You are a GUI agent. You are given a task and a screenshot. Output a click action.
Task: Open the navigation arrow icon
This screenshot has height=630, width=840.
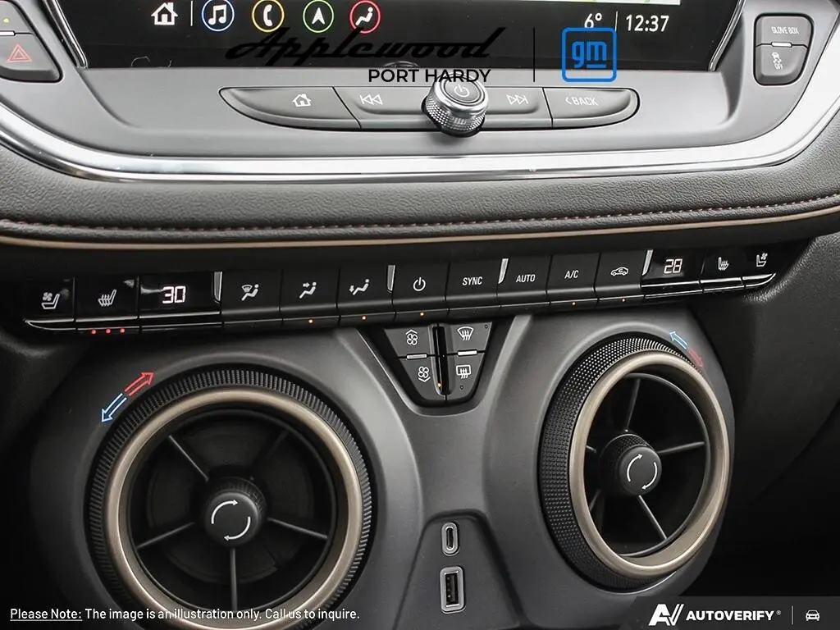317,15
